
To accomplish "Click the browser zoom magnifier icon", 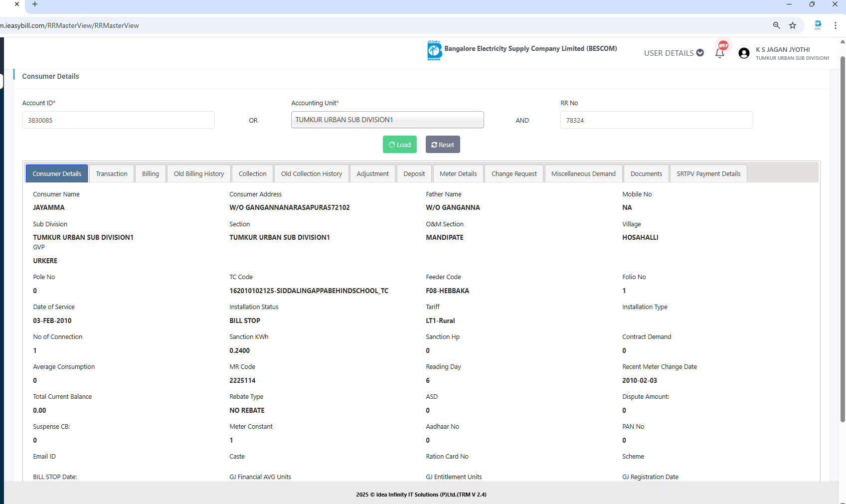I will click(x=776, y=25).
